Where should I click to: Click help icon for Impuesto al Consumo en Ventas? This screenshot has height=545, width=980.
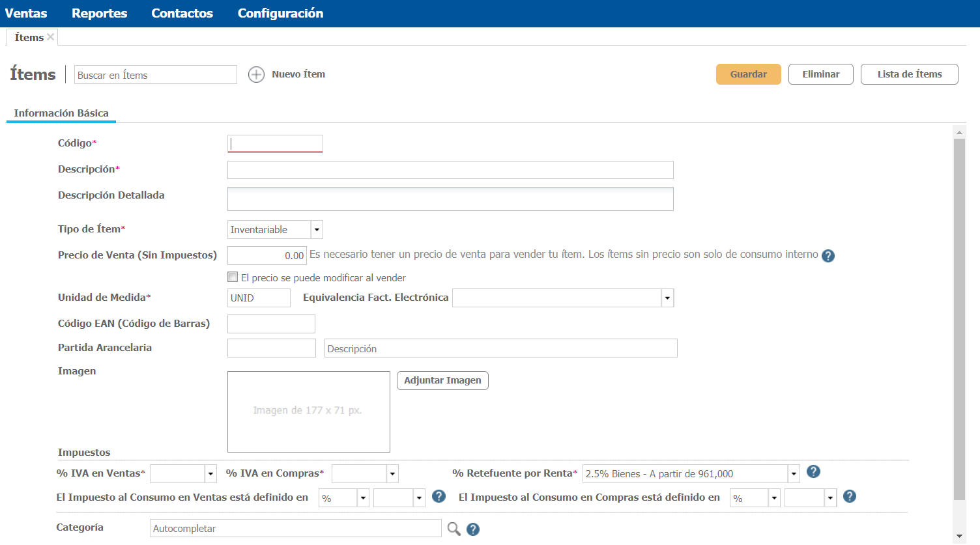pos(439,497)
